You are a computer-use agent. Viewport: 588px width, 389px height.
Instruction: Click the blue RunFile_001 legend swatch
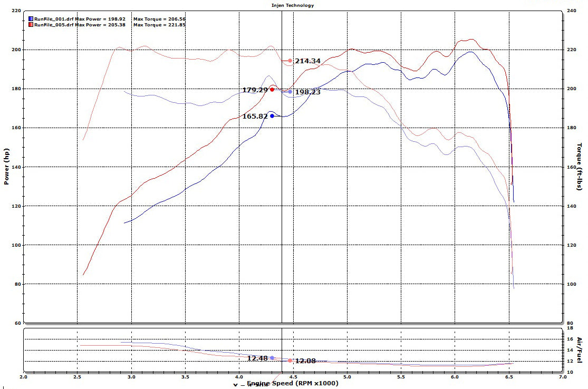[x=31, y=19]
